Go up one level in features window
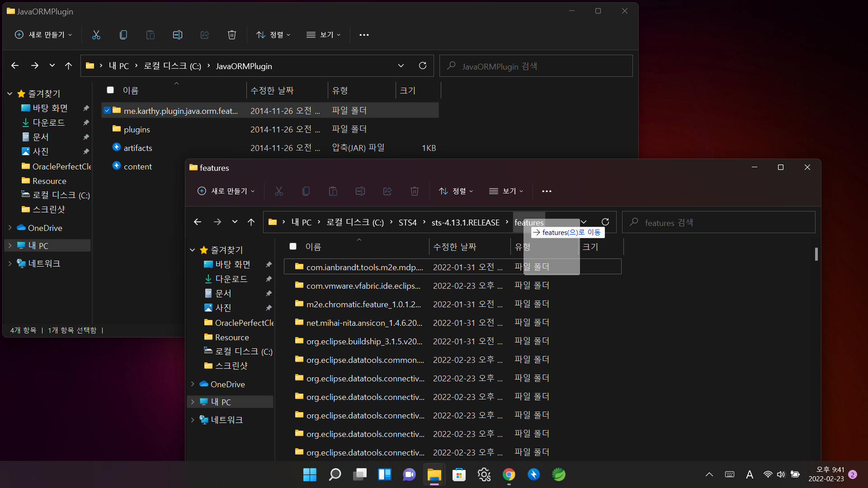Screen dimensions: 868x488 251,222
